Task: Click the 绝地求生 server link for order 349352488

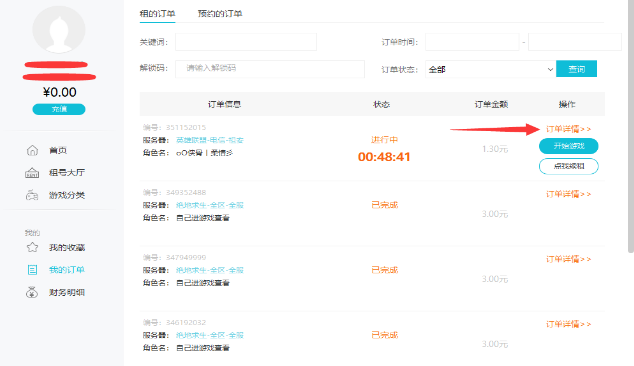Action: click(x=210, y=205)
